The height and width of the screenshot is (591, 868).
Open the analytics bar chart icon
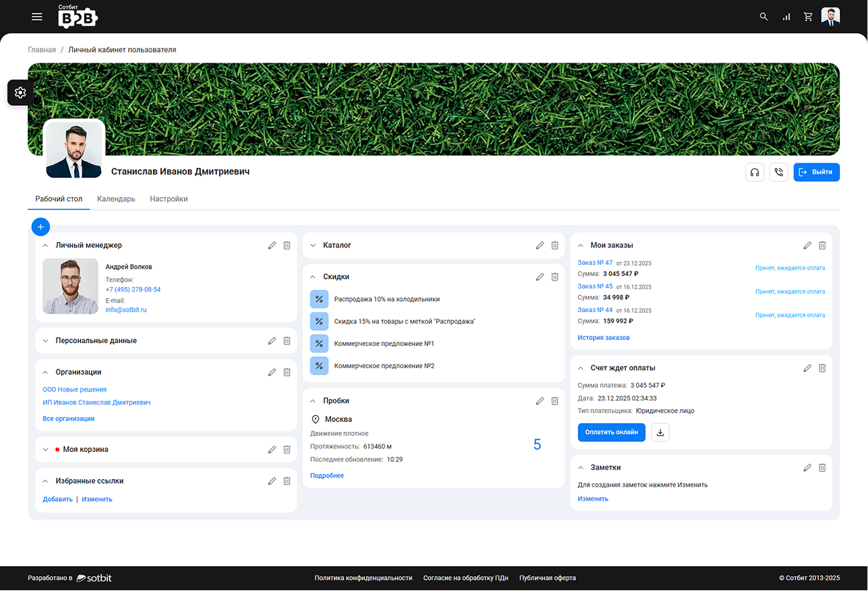[786, 17]
